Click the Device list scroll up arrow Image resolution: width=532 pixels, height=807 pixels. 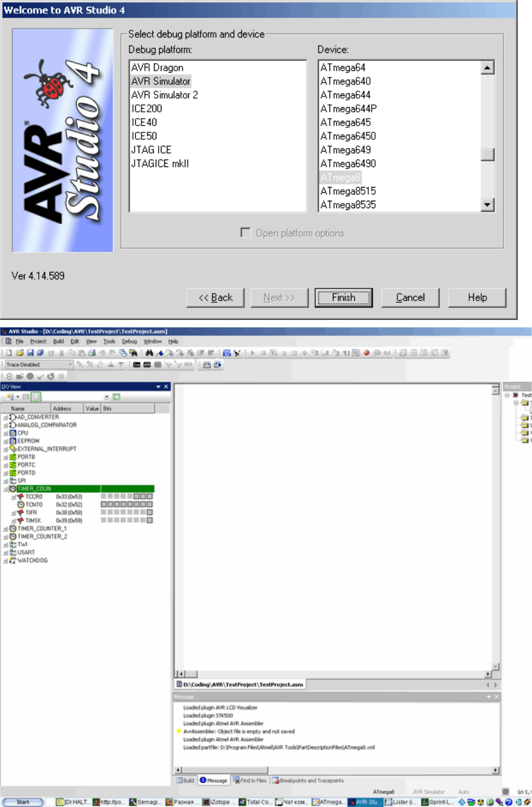(x=488, y=68)
